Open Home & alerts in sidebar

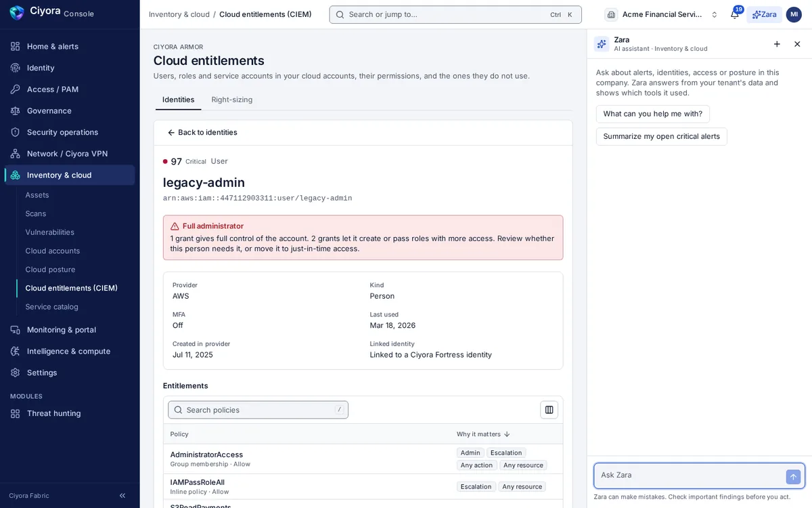pyautogui.click(x=70, y=46)
